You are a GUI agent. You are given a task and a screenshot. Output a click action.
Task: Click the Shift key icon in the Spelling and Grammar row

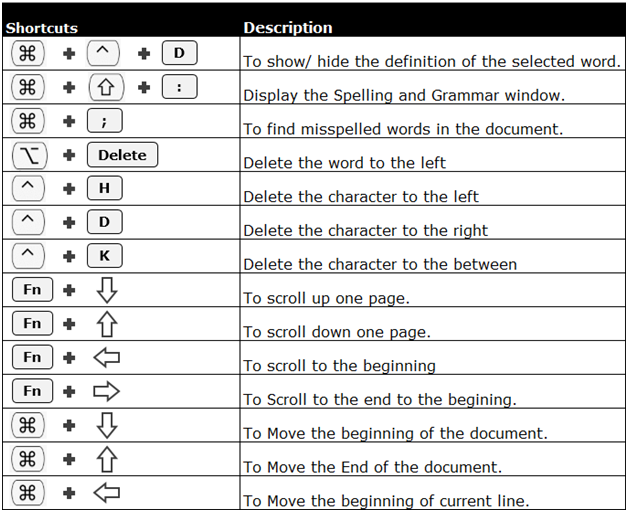[106, 87]
